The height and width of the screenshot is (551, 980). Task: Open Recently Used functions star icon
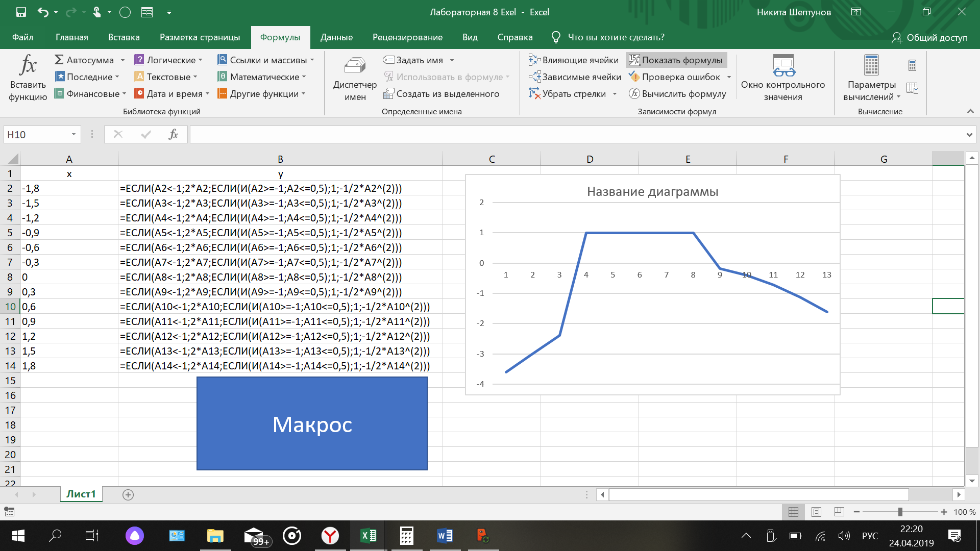point(60,77)
